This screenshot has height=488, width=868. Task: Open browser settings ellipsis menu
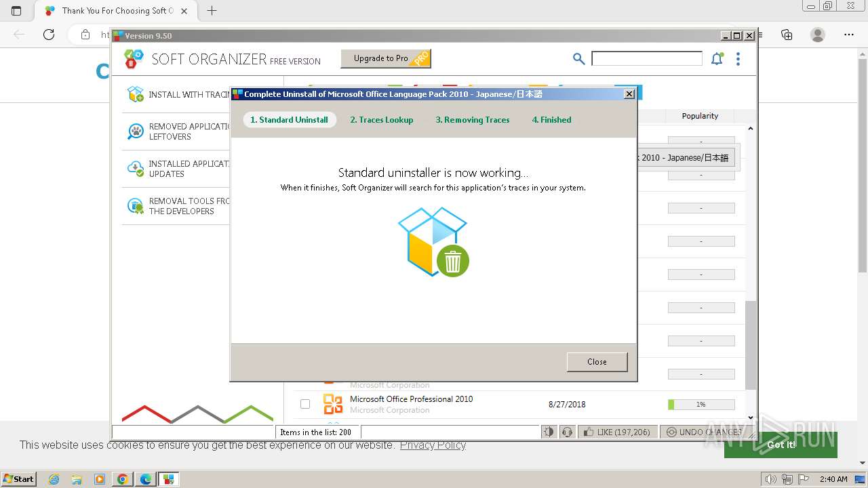[x=849, y=35]
